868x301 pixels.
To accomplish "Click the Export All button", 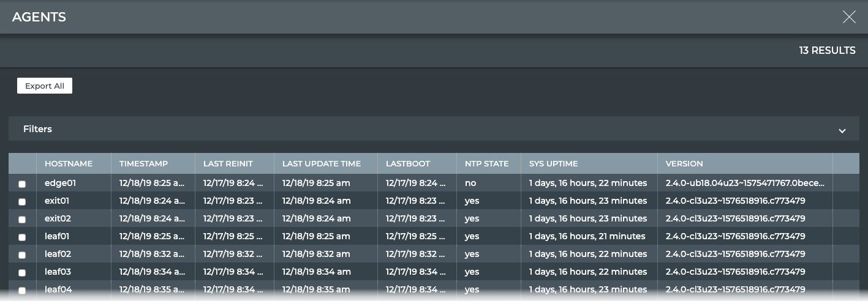I will pos(45,86).
